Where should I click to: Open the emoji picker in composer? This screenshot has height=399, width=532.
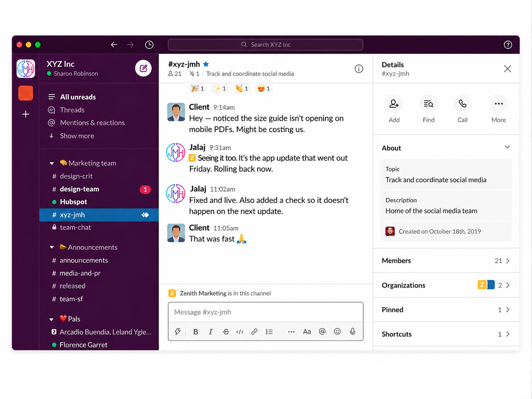tap(337, 331)
